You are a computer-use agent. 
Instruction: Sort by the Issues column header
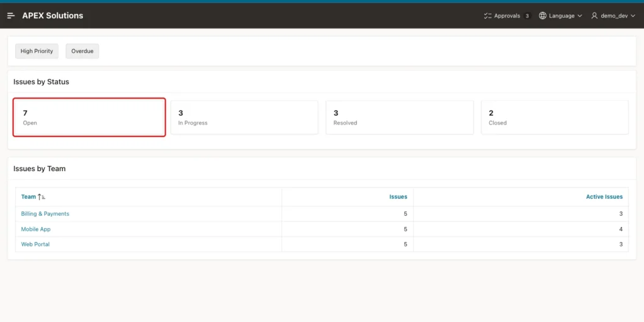click(398, 197)
